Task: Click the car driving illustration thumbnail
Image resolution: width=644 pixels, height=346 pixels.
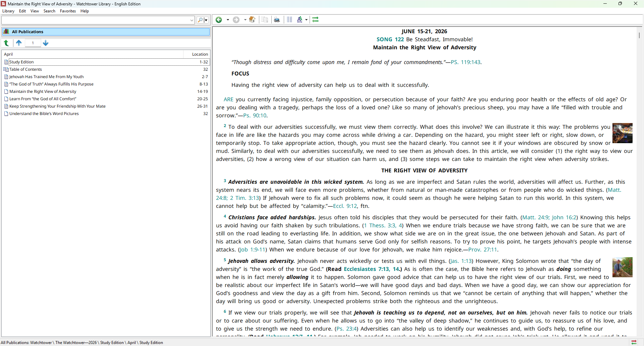Action: 622,133
